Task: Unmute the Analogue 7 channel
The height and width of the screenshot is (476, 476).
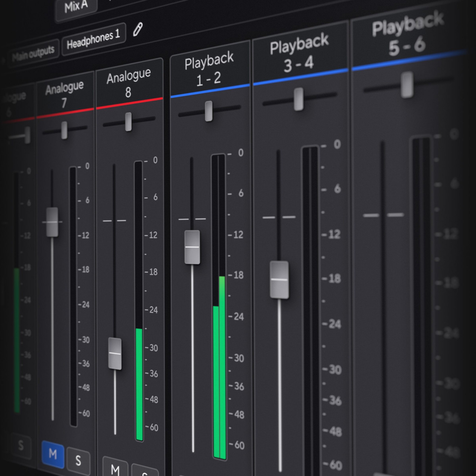Action: [x=52, y=454]
